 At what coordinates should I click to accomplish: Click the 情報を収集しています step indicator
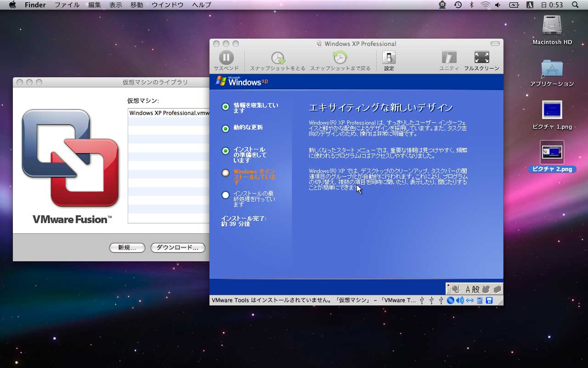(225, 107)
